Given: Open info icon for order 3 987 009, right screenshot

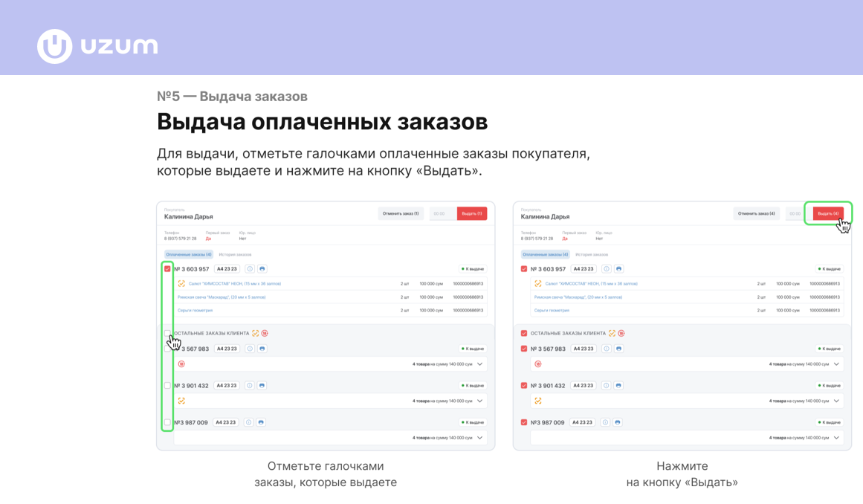Looking at the screenshot, I should (605, 422).
